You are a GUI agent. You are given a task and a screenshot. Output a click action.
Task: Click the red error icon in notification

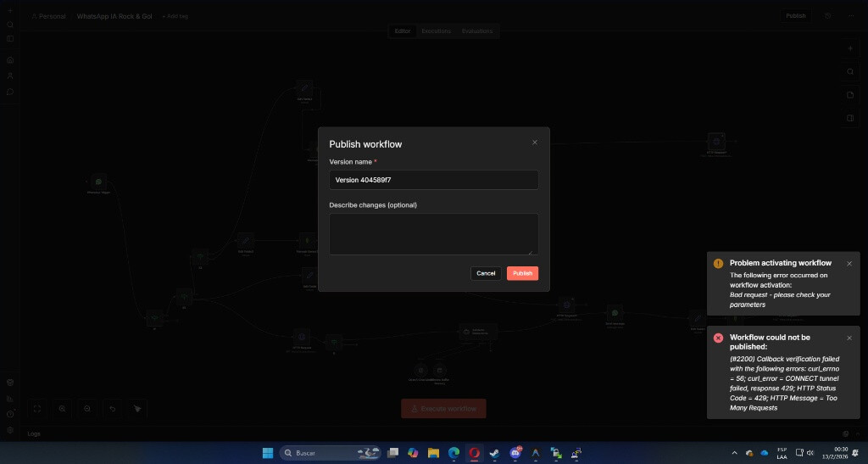click(718, 338)
